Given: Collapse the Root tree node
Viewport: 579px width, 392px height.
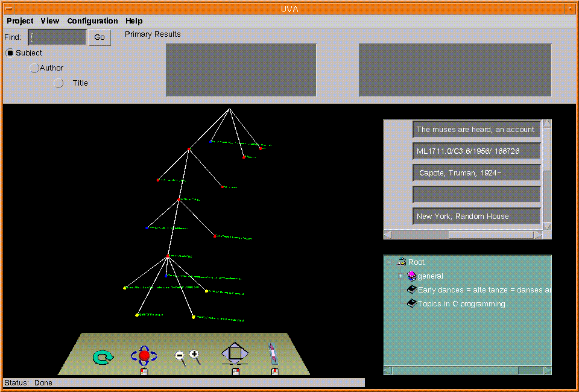Looking at the screenshot, I should tap(390, 262).
